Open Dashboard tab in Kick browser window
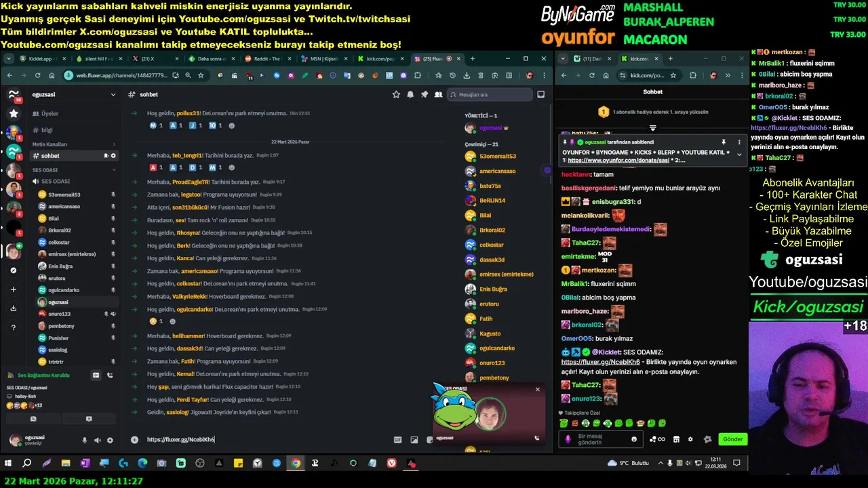Image resolution: width=868 pixels, height=488 pixels. tap(592, 59)
